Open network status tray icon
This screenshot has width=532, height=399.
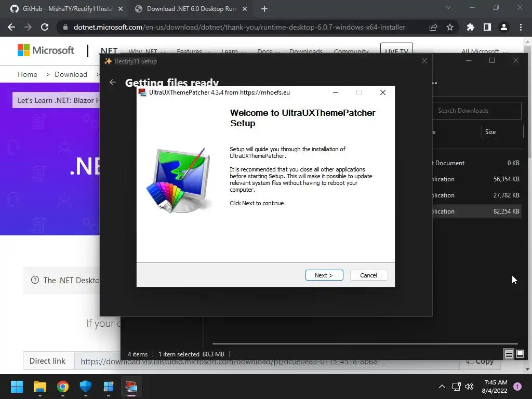(456, 387)
